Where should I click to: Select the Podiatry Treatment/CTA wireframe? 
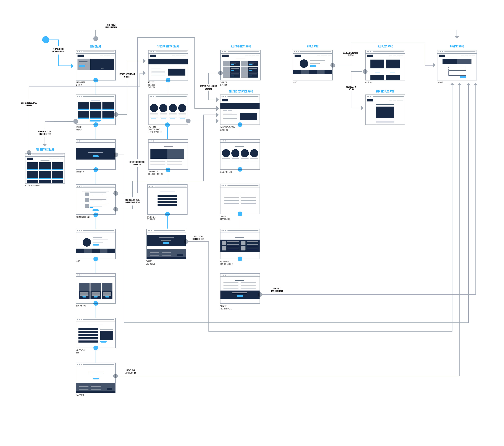coord(240,289)
